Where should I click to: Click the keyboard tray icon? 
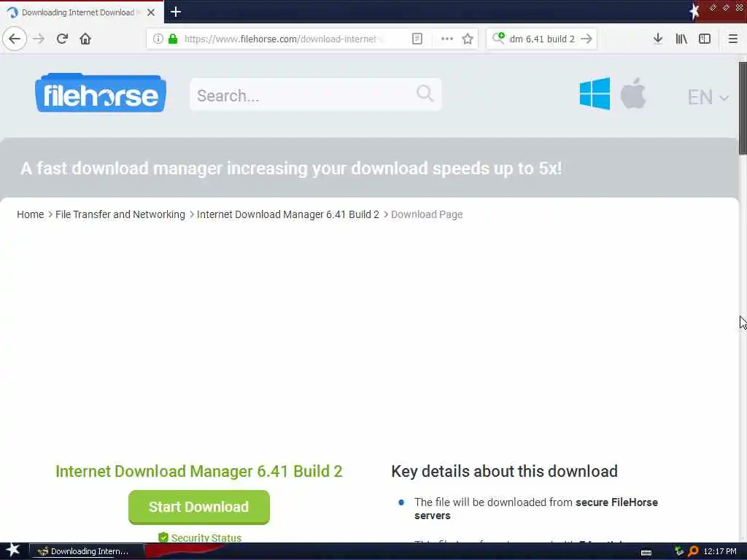(x=646, y=553)
